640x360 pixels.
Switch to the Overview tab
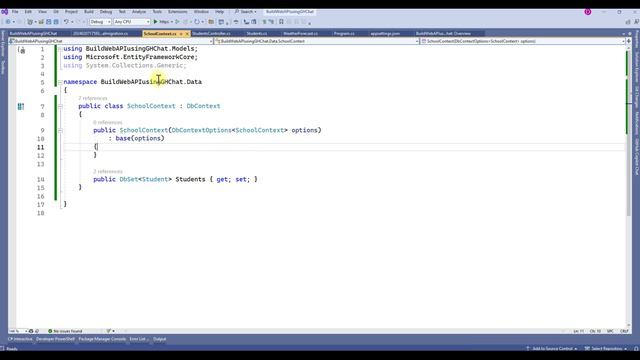443,33
